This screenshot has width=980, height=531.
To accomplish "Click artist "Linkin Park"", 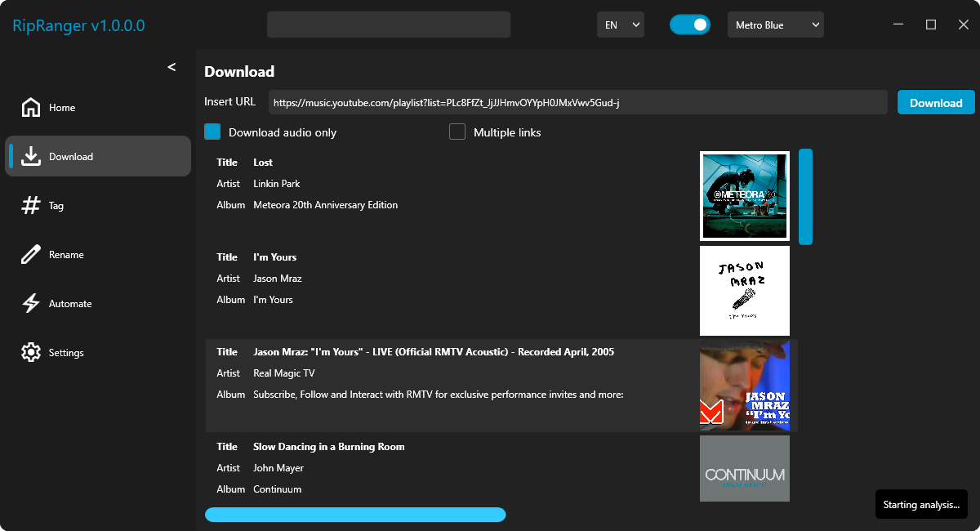I will [x=277, y=184].
